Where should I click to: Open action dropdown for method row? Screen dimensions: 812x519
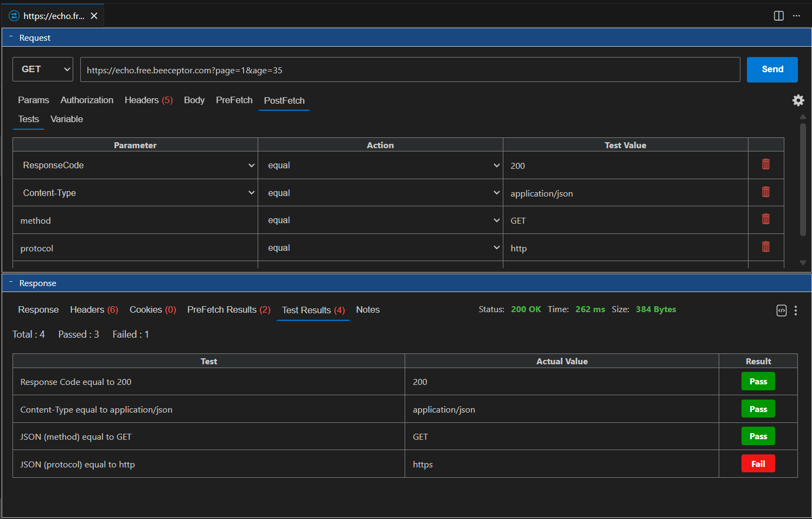tap(380, 220)
